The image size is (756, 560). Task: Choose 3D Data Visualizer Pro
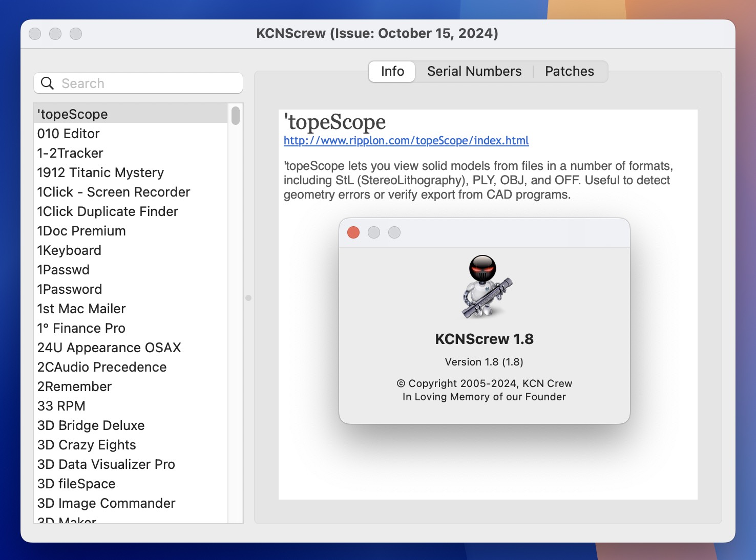click(131, 464)
